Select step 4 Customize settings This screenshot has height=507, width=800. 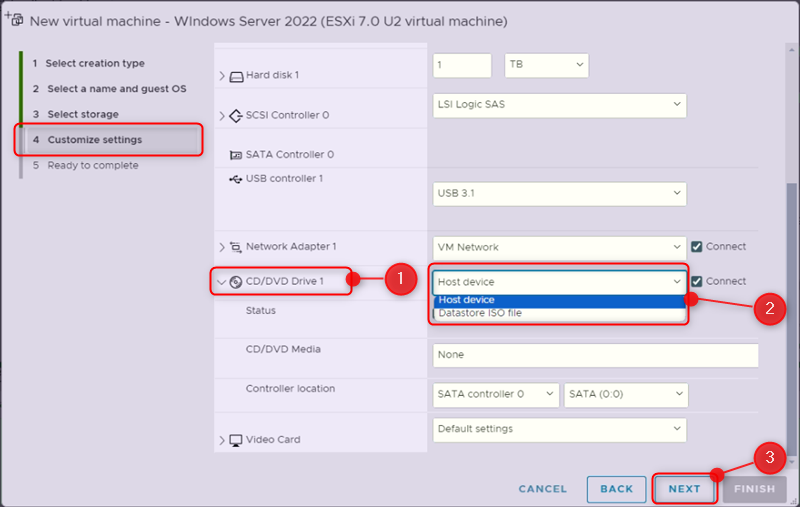coord(109,140)
